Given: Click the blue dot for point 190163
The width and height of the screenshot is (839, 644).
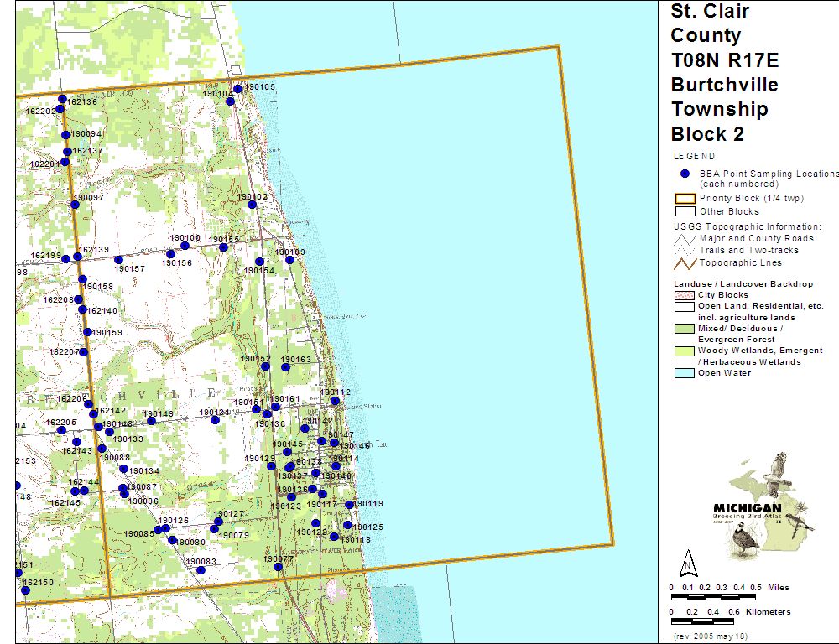Looking at the screenshot, I should 285,367.
